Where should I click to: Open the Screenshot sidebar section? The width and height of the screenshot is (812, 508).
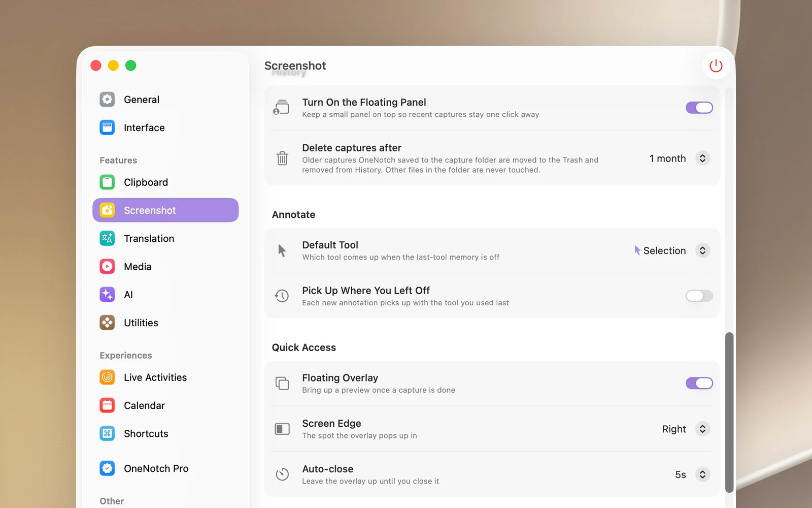coord(165,210)
